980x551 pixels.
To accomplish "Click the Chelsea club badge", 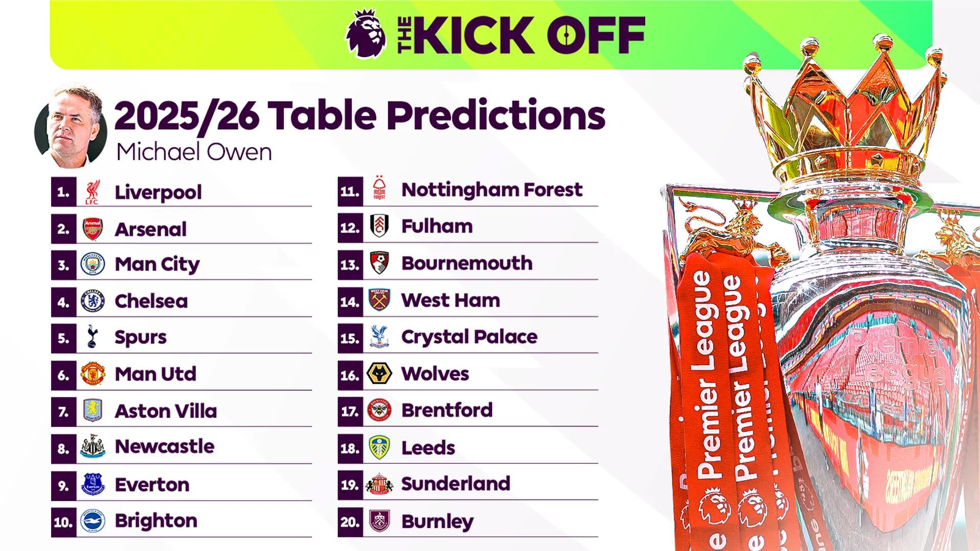I will click(93, 302).
